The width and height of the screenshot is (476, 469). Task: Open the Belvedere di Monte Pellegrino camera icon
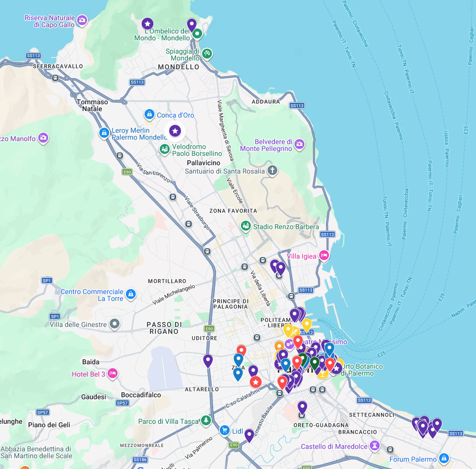[x=299, y=145]
